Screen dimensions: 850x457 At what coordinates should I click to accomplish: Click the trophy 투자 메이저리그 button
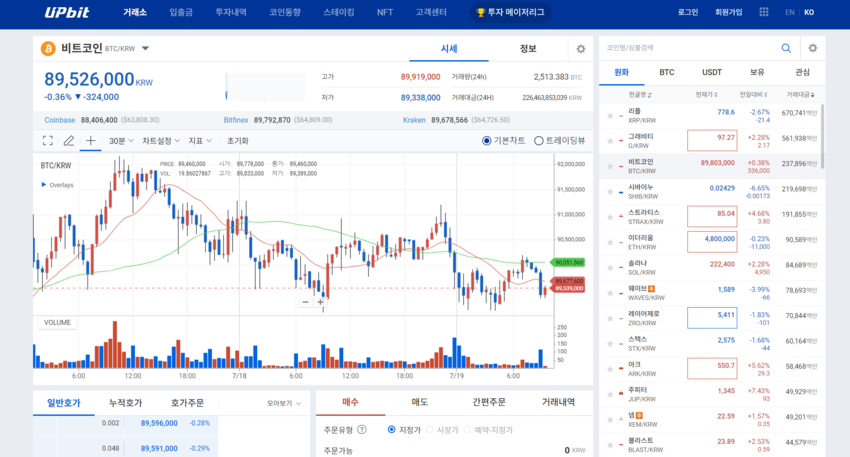click(x=510, y=12)
